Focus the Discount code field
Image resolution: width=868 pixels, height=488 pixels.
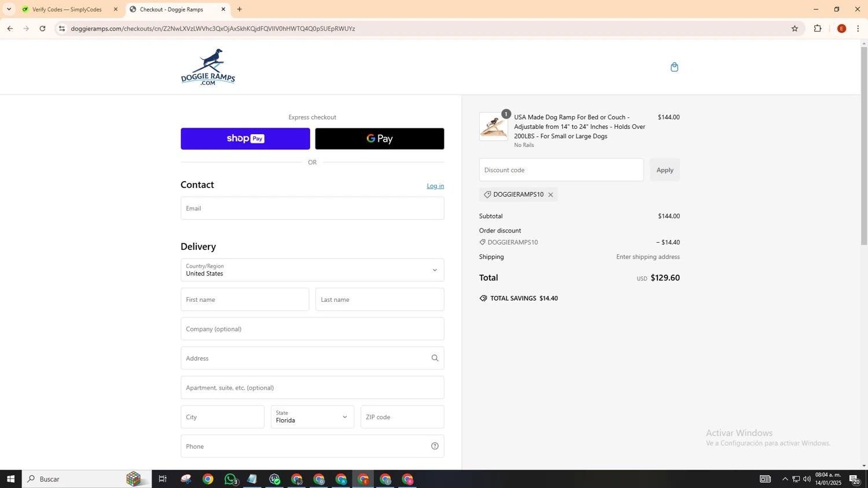pyautogui.click(x=561, y=170)
